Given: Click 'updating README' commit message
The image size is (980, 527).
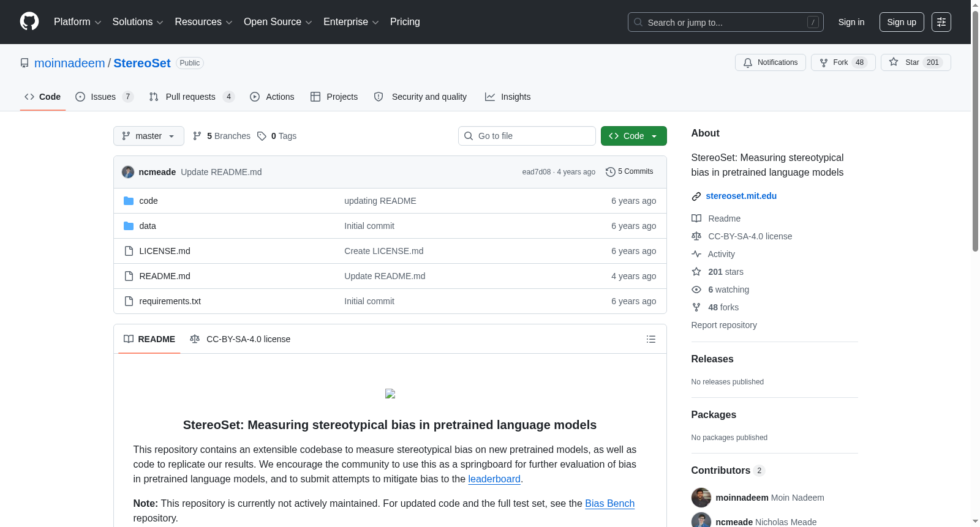Looking at the screenshot, I should (x=380, y=201).
